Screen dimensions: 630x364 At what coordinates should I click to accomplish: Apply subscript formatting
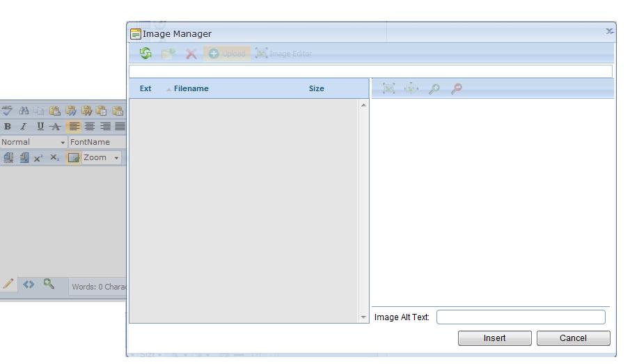coord(54,157)
